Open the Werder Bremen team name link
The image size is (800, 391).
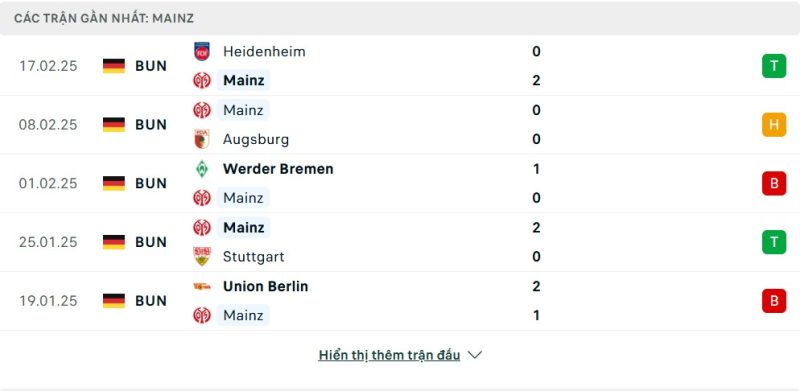coord(278,169)
